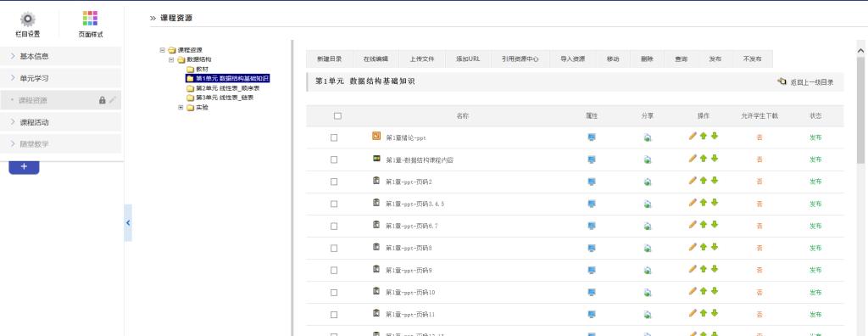Screen dimensions: 868x336
Task: Click share icon for 第1章-ppt-页码8
Action: click(648, 249)
